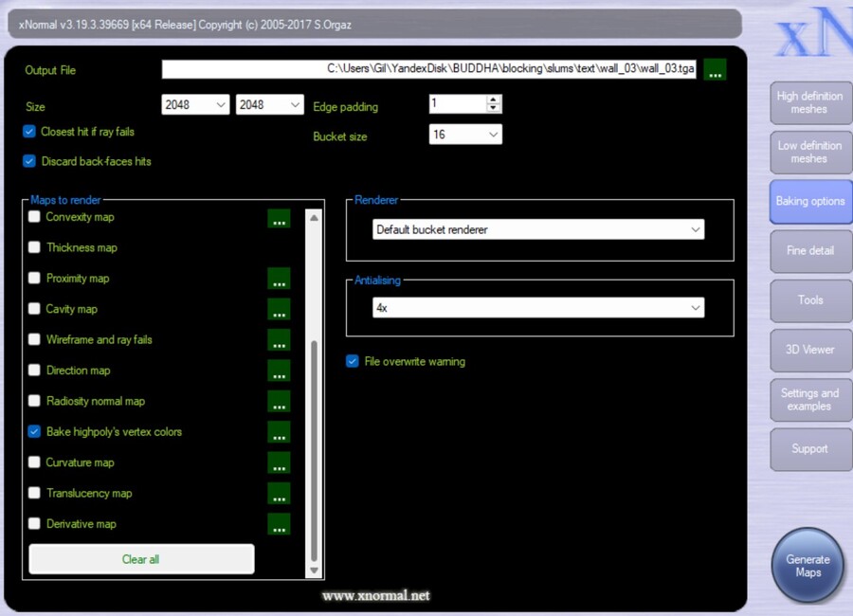Enable Wireframe and ray fails checkbox
853x616 pixels.
point(34,339)
